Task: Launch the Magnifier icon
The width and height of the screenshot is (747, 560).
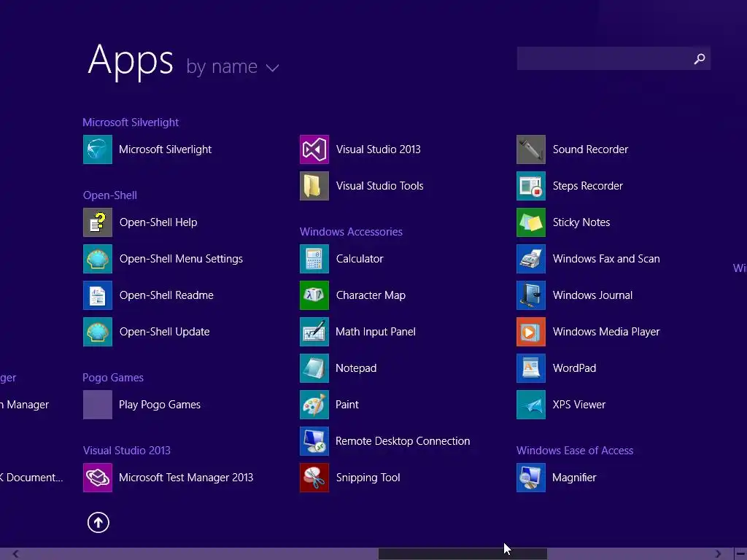Action: 531,478
